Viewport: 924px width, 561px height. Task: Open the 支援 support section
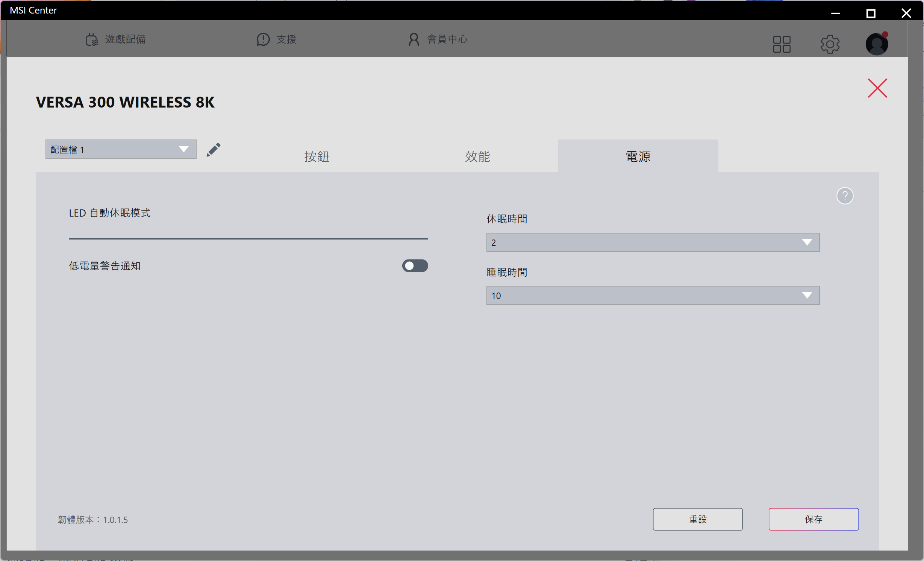click(277, 39)
